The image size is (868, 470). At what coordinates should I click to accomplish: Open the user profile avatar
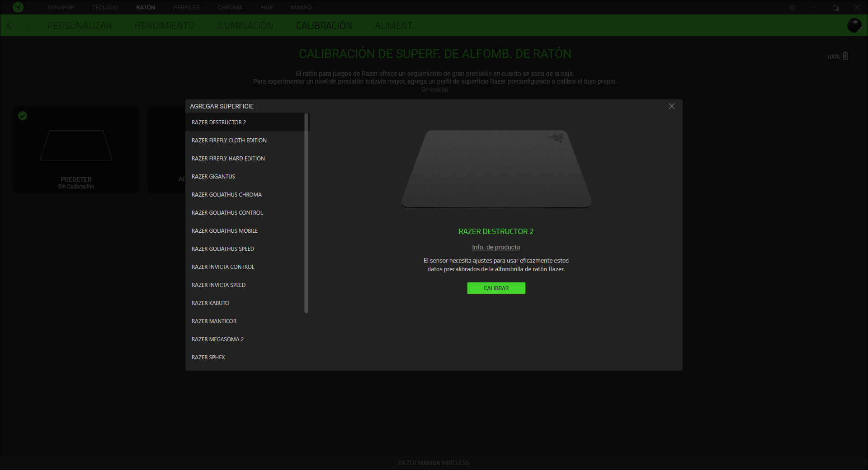(x=854, y=25)
